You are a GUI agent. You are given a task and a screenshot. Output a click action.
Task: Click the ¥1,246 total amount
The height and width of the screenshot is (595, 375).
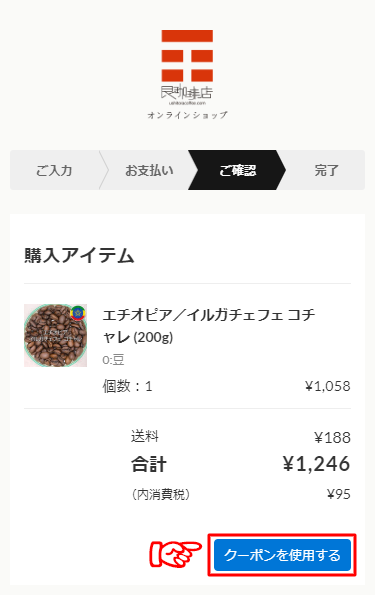pos(317,464)
